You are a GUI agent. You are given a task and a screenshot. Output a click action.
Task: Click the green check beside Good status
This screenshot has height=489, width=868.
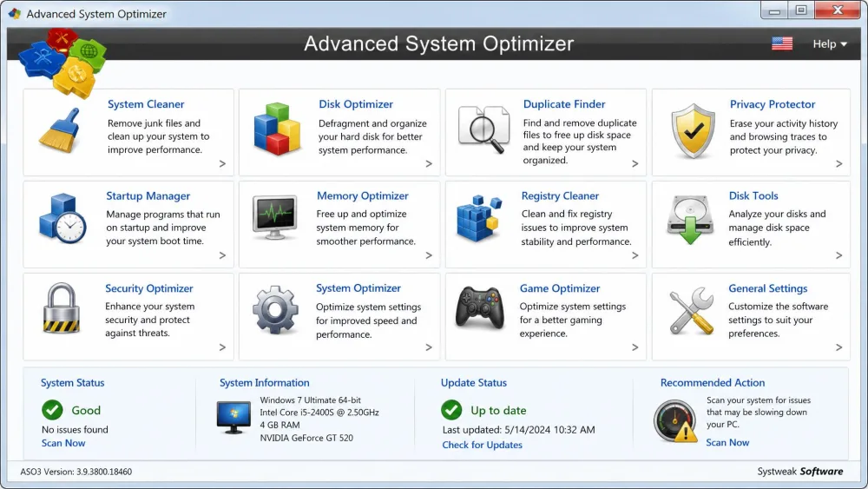tap(53, 410)
